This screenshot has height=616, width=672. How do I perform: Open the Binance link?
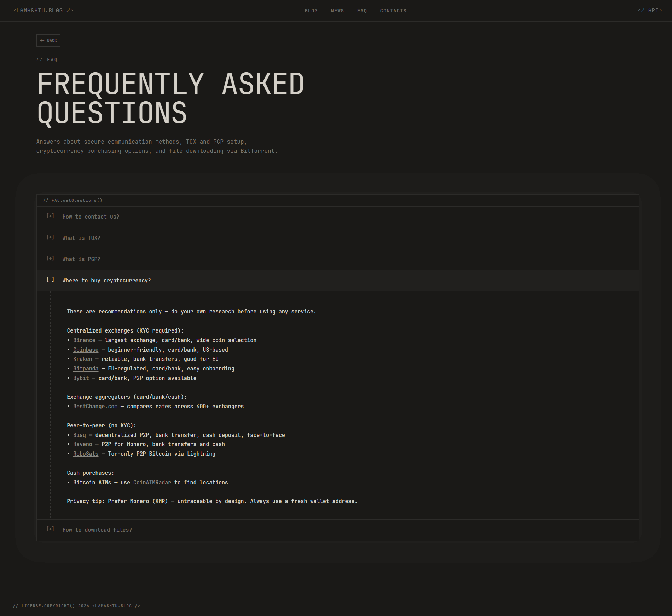pyautogui.click(x=84, y=340)
